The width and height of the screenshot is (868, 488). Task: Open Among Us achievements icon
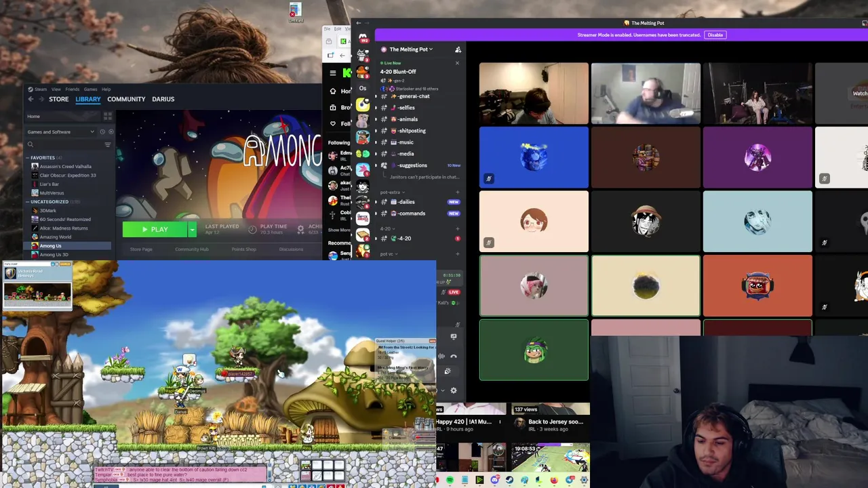pos(300,229)
